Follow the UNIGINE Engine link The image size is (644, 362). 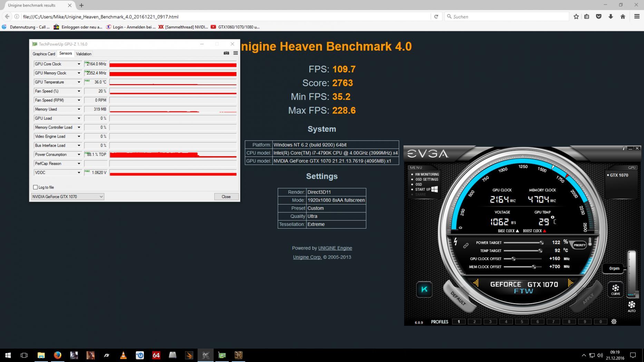tap(335, 248)
